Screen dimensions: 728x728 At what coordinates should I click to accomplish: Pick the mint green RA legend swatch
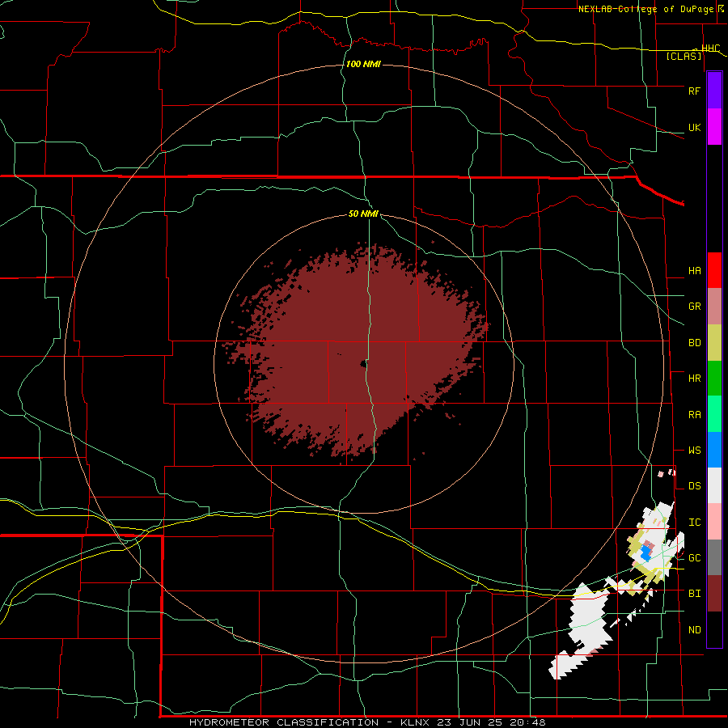click(714, 414)
